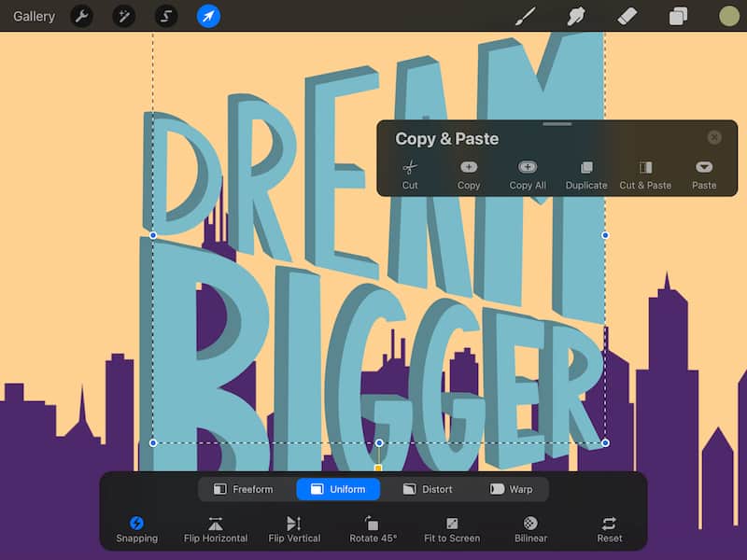Choose Copy All

[x=528, y=175]
